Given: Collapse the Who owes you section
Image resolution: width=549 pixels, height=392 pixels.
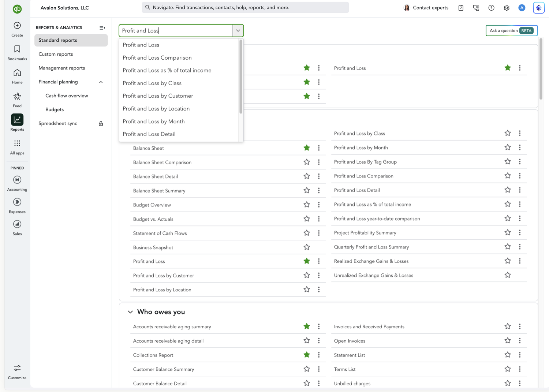Looking at the screenshot, I should click(130, 312).
